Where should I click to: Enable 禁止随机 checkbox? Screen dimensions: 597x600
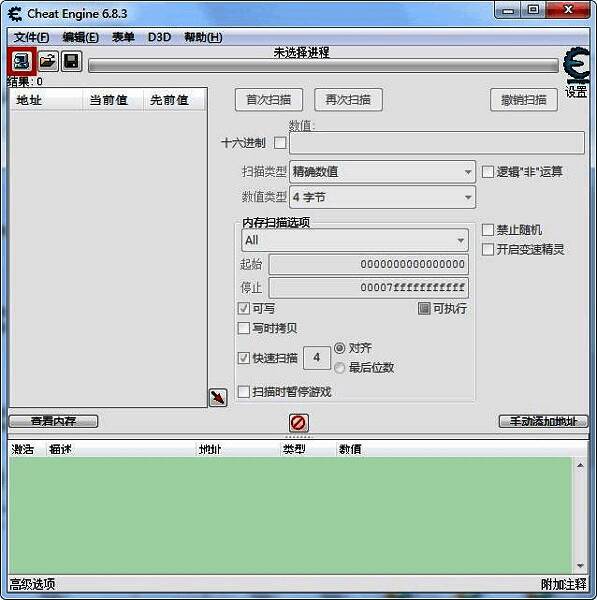(x=488, y=230)
